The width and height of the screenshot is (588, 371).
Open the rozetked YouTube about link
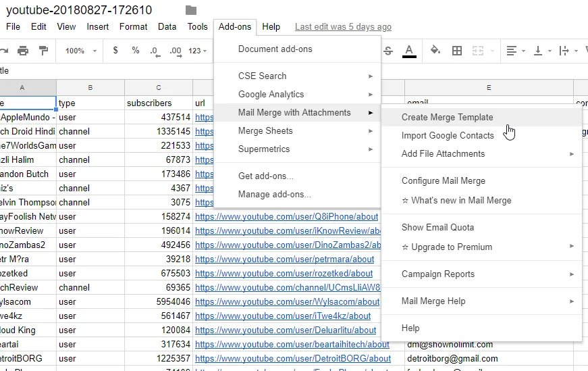point(284,274)
